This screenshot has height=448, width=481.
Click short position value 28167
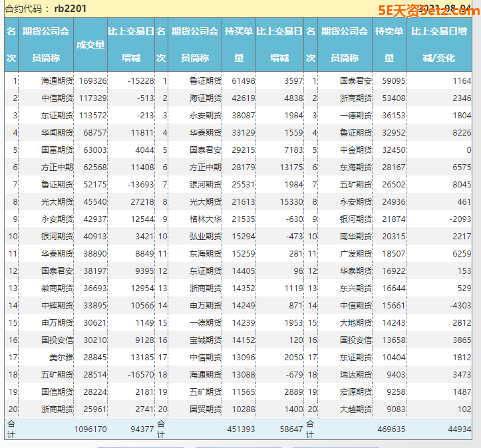394,168
